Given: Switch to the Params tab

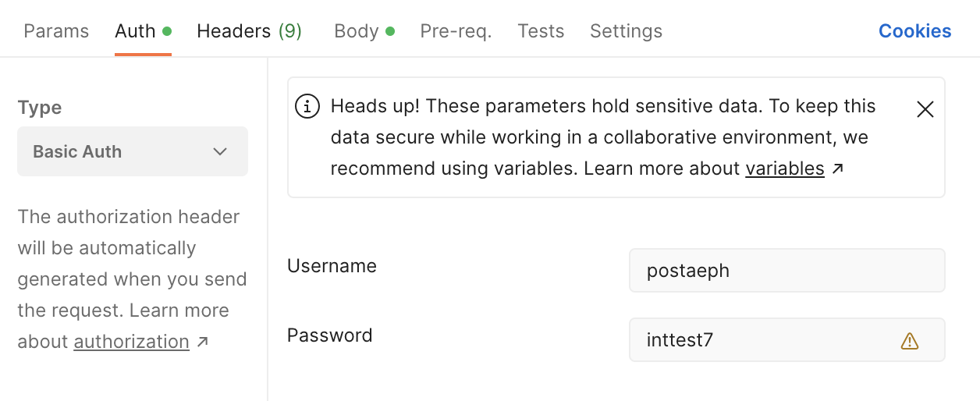Looking at the screenshot, I should 56,31.
